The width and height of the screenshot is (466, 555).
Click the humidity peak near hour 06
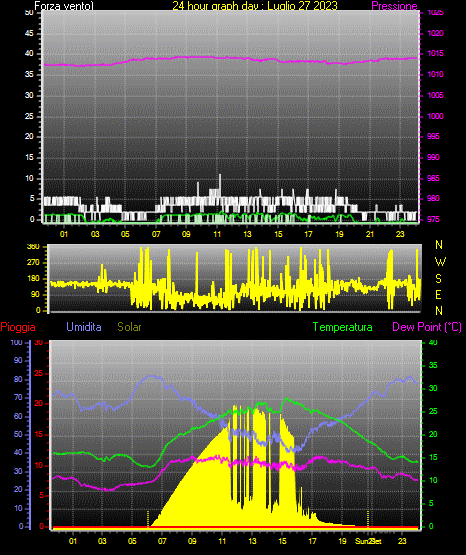point(152,377)
